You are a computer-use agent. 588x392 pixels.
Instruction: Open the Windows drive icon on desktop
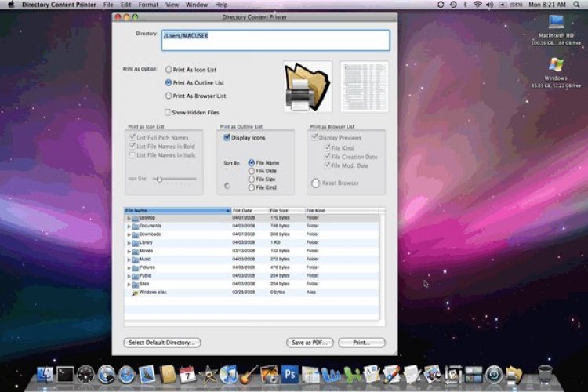556,64
